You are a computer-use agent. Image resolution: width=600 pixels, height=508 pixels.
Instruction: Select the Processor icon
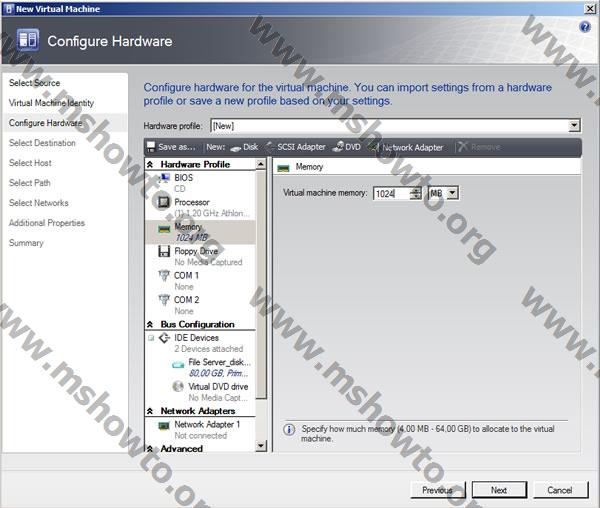(x=164, y=202)
